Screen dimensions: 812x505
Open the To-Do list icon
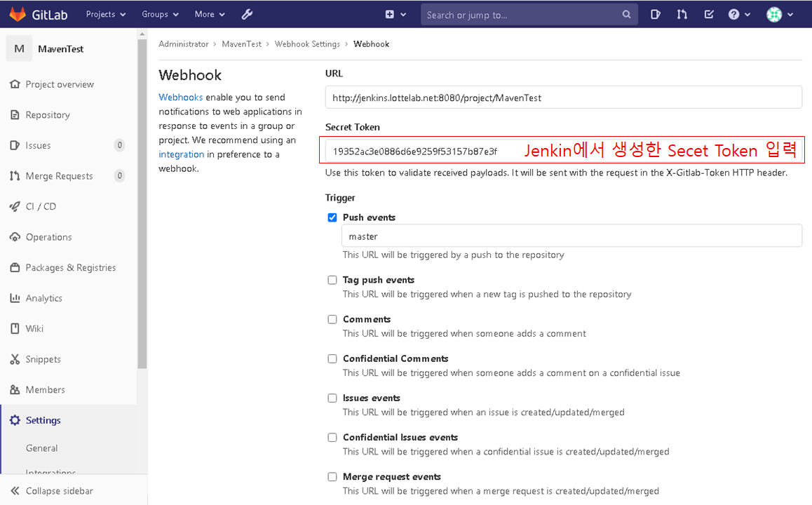click(x=709, y=15)
